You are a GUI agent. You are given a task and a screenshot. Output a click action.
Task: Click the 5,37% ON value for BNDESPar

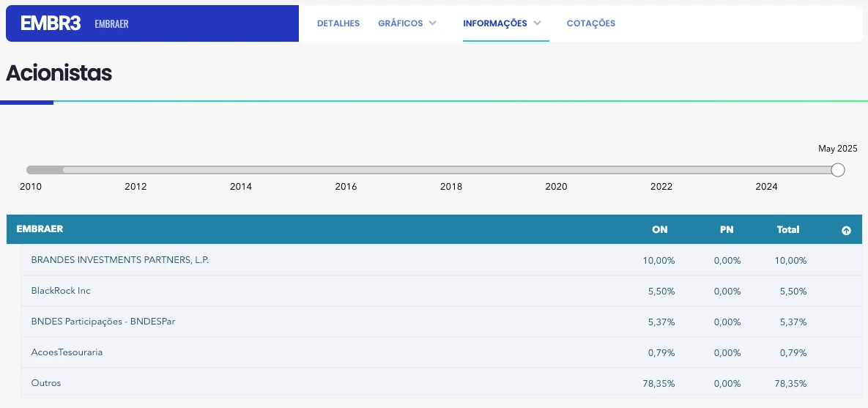pos(661,322)
